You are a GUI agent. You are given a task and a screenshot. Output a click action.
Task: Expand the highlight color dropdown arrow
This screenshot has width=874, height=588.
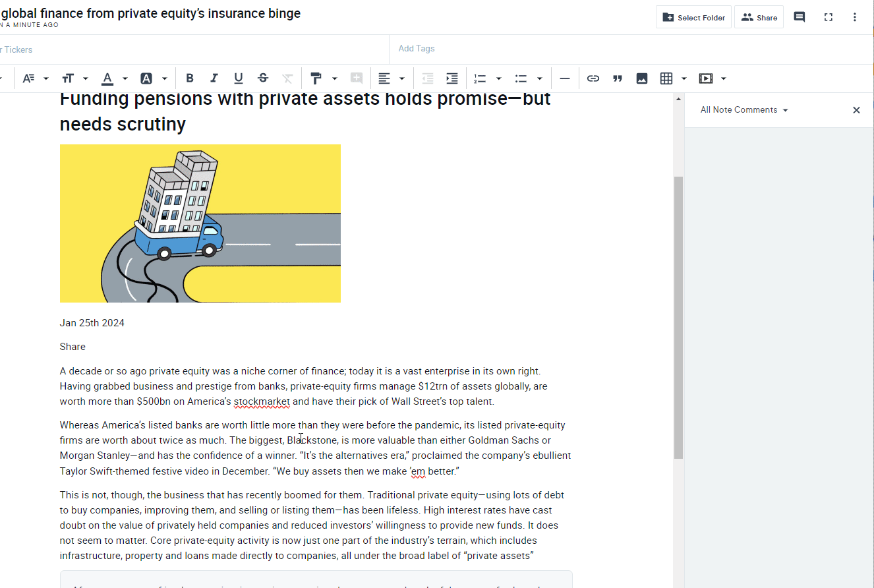[x=164, y=78]
